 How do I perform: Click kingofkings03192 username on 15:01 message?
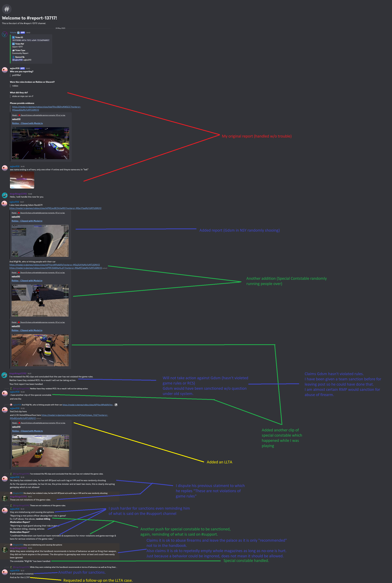tap(18, 373)
